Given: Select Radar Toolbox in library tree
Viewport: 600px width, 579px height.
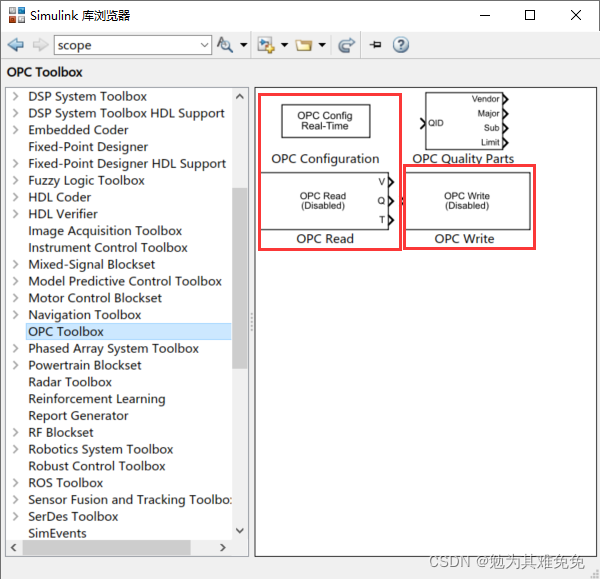Looking at the screenshot, I should coord(70,382).
